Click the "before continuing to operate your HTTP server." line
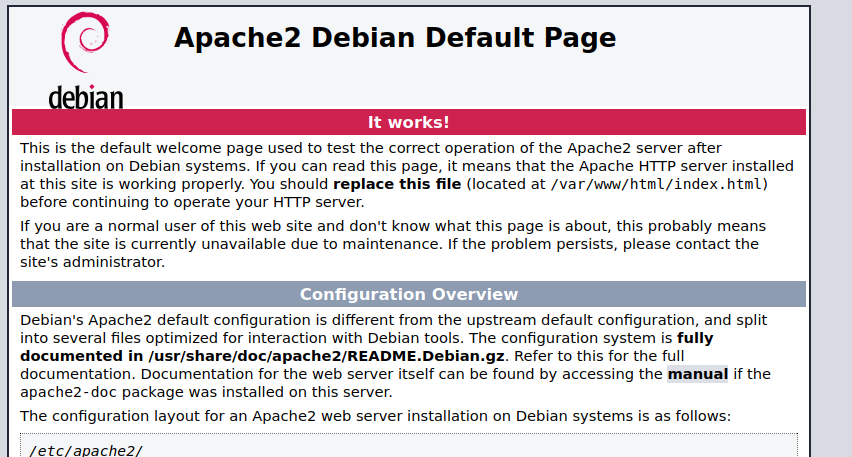 pos(192,202)
